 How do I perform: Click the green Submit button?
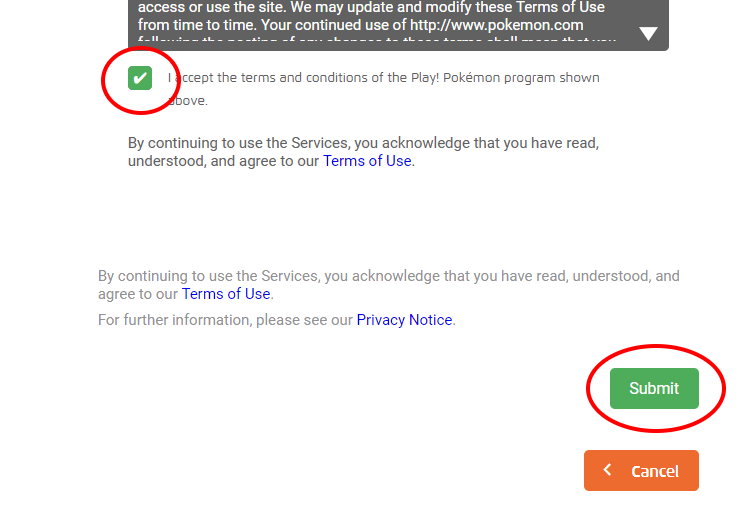(654, 388)
